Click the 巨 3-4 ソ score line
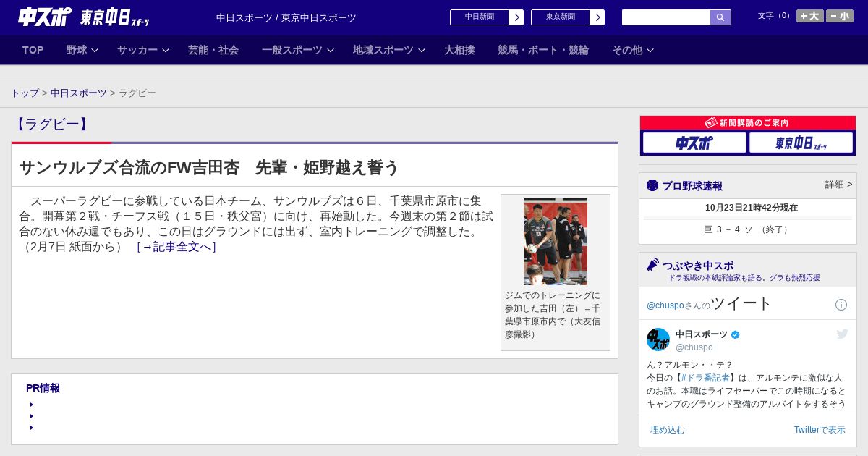Image resolution: width=868 pixels, height=456 pixels. coord(748,229)
